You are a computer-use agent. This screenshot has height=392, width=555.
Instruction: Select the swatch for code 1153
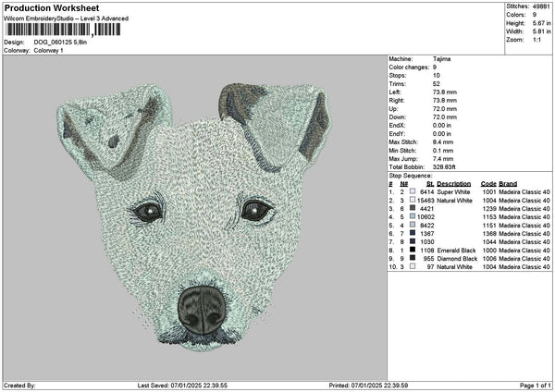tap(413, 216)
